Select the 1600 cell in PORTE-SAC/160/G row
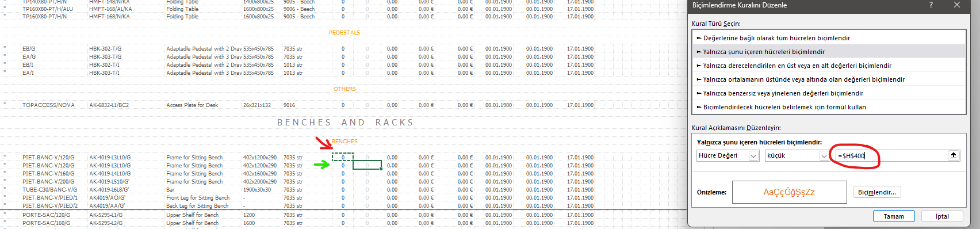 tap(249, 223)
